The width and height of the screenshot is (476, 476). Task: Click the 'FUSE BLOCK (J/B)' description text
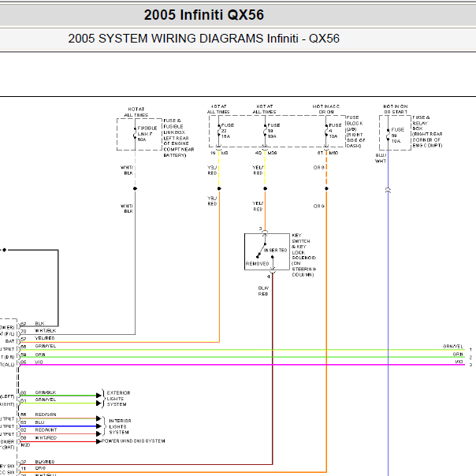[355, 132]
